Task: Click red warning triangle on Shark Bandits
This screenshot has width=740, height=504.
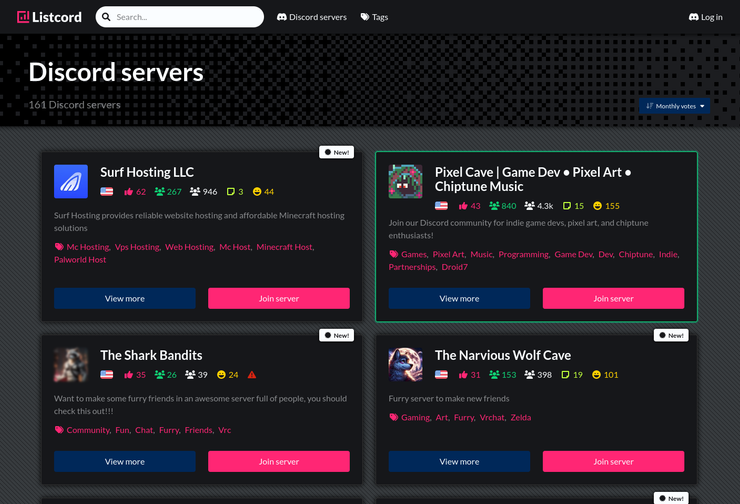Action: tap(252, 375)
